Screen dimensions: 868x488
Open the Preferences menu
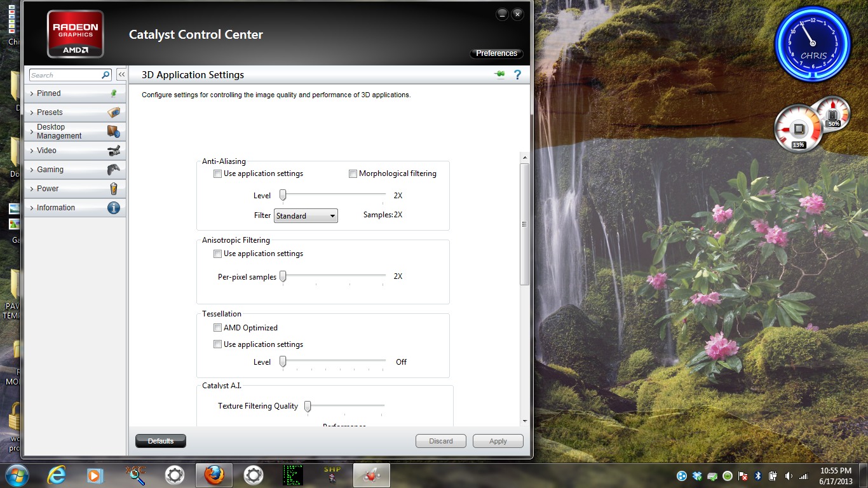pos(496,53)
